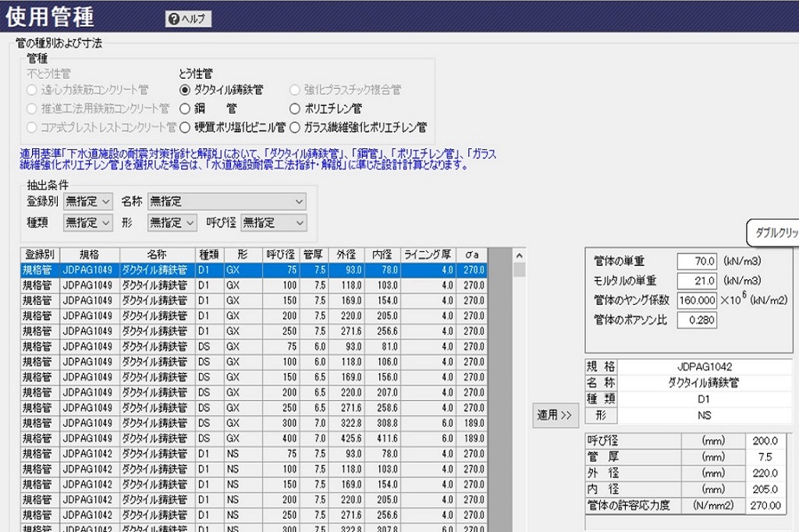Screen dimensions: 799x532
Task: Click the 外径 column header
Action: point(346,255)
